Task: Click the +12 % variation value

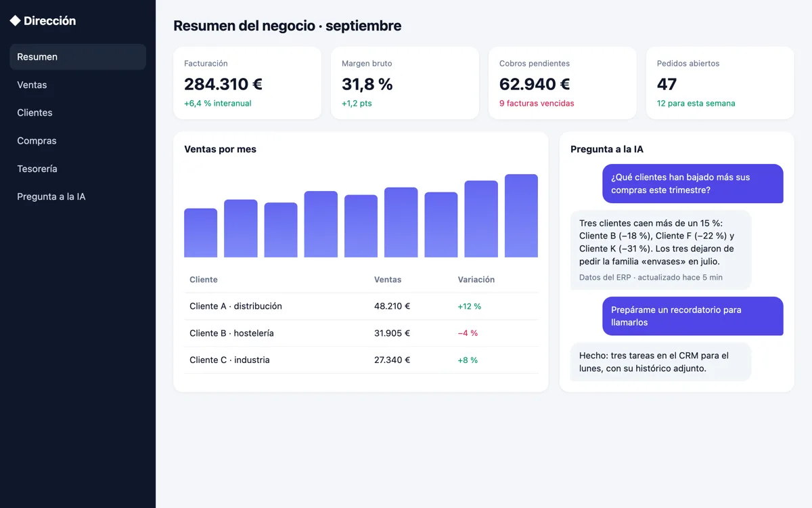Action: (470, 306)
